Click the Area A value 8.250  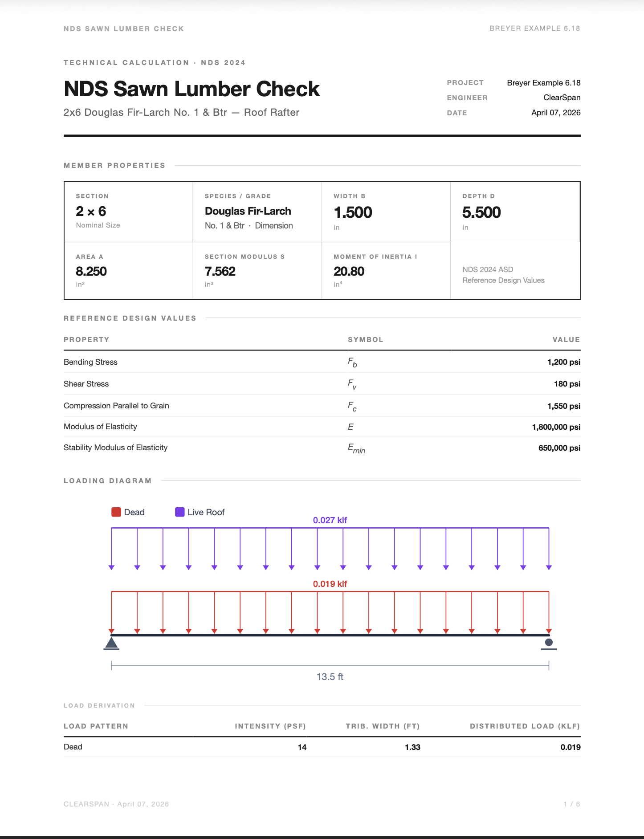[x=91, y=271]
